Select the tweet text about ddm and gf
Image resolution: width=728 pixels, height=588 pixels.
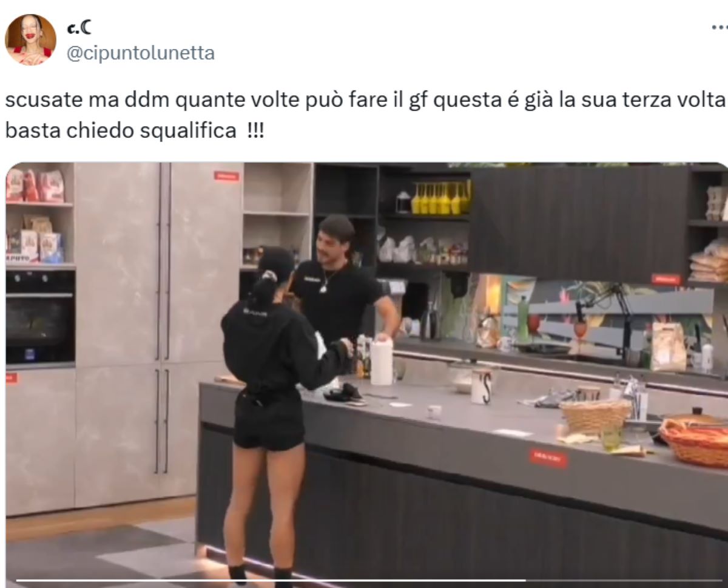pos(365,115)
